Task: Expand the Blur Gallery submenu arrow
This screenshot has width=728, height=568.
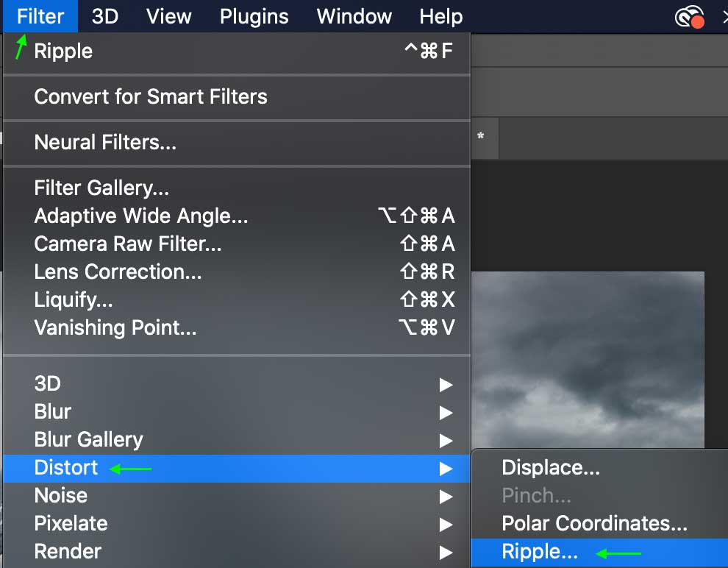Action: click(x=446, y=440)
